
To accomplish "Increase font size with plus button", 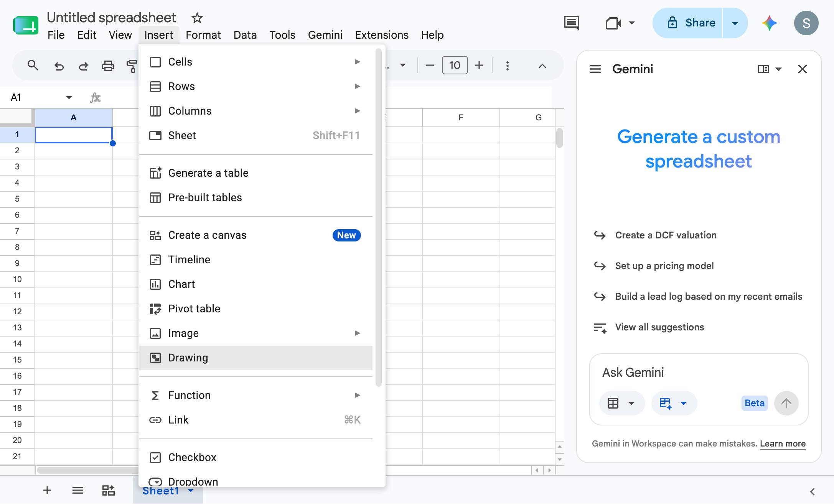I will 479,66.
